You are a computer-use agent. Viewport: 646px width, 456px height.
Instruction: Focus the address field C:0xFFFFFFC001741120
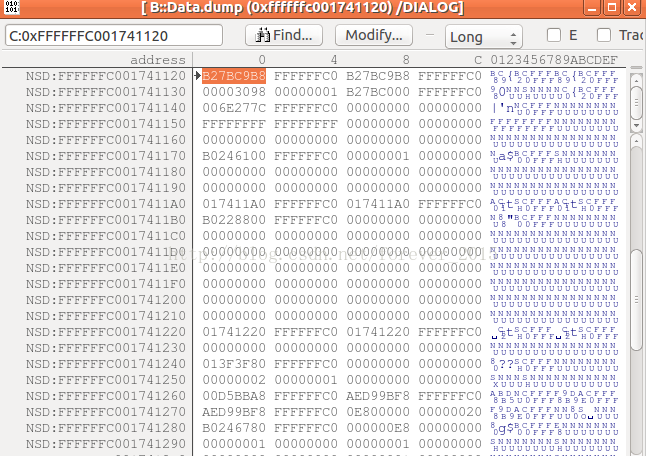[x=114, y=35]
